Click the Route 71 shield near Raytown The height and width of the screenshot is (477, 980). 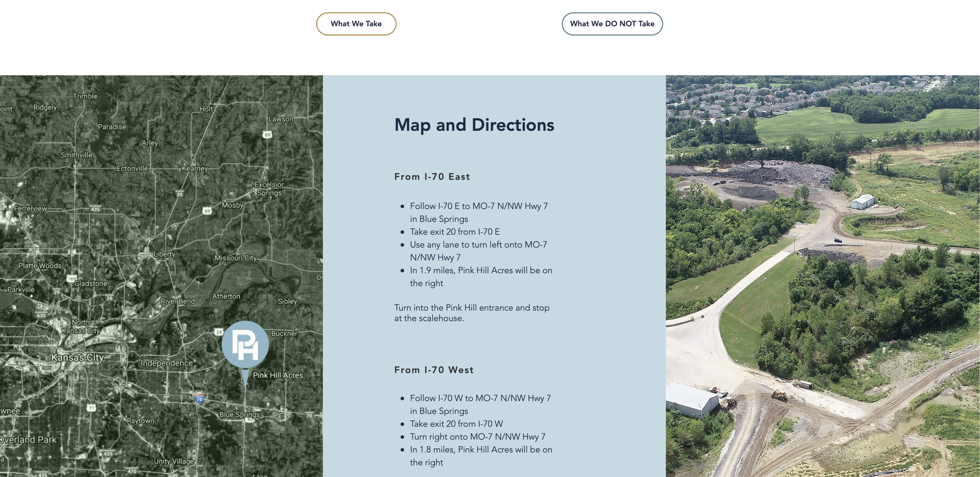click(91, 408)
